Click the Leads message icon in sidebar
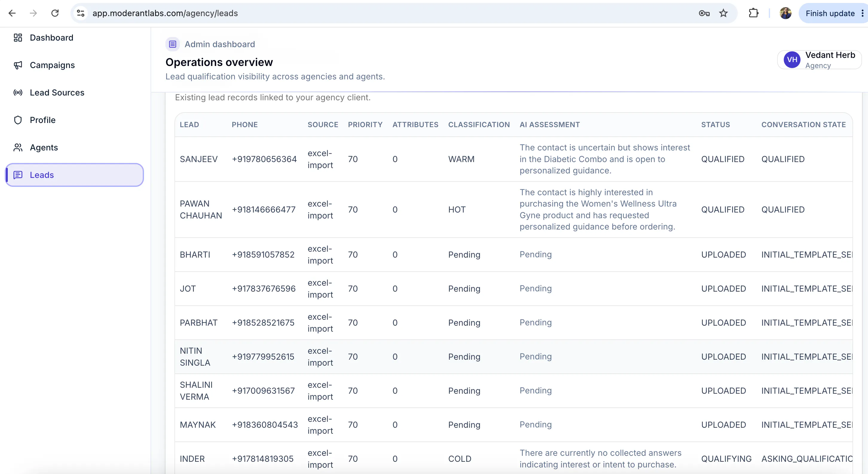 (18, 175)
